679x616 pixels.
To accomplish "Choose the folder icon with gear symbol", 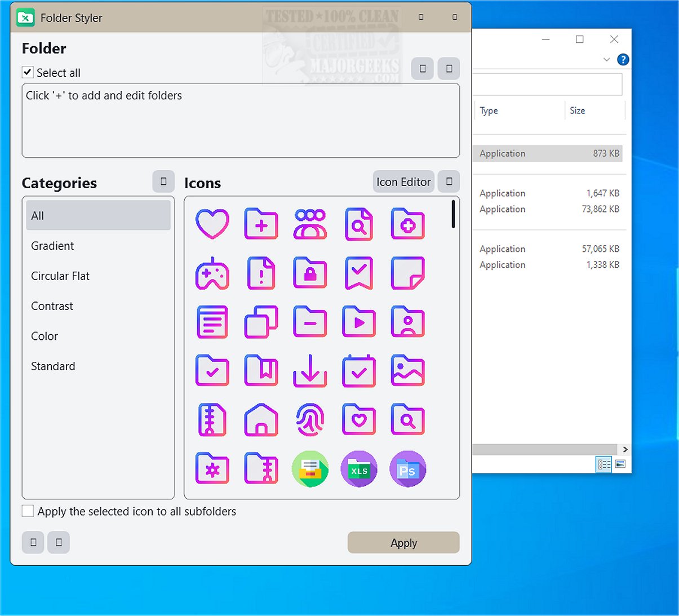I will (x=211, y=468).
